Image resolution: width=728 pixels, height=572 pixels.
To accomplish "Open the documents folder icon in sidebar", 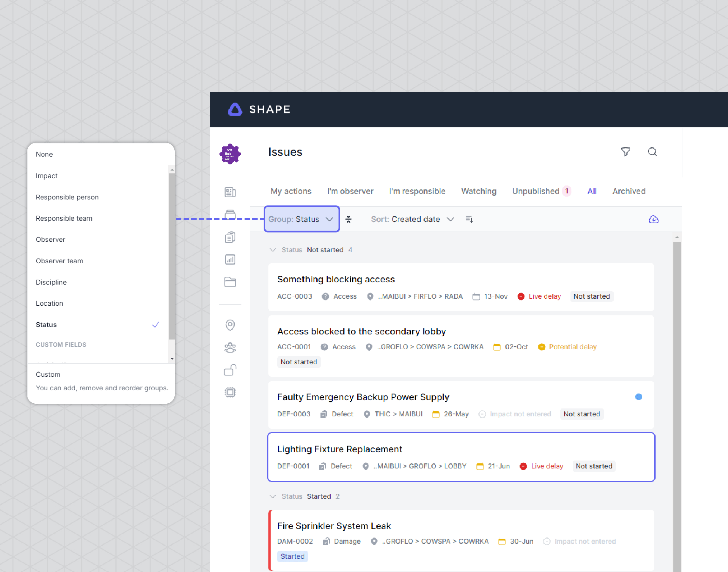I will [x=230, y=282].
